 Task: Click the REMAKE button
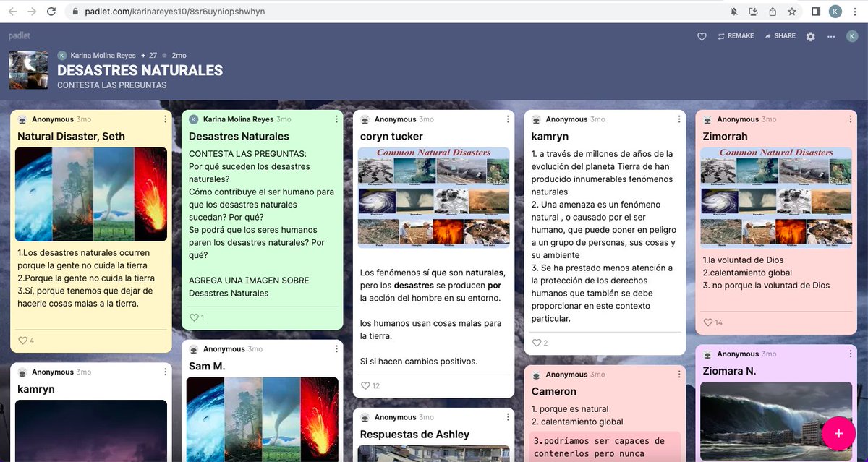[x=736, y=36]
